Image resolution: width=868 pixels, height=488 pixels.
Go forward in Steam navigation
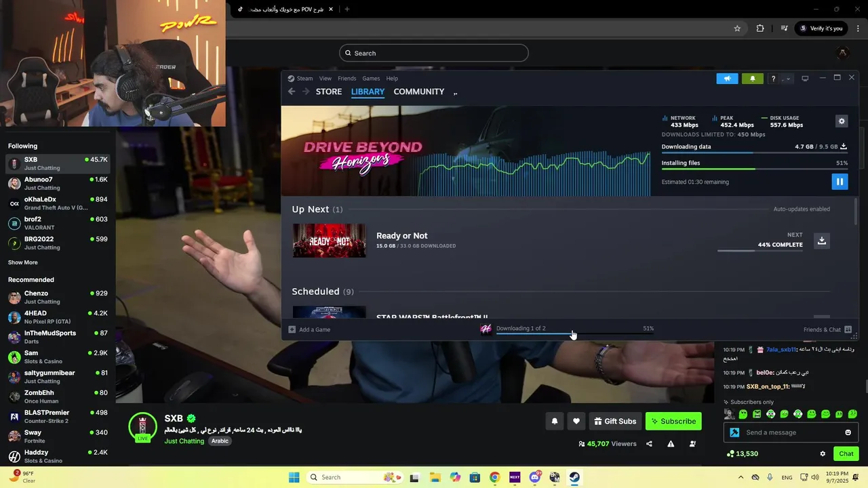coord(306,91)
